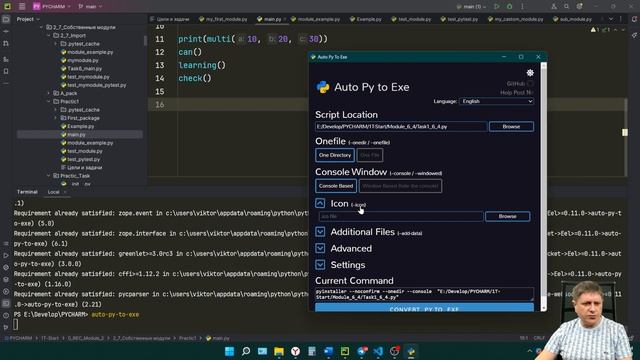
Task: Select One File option
Action: click(370, 155)
